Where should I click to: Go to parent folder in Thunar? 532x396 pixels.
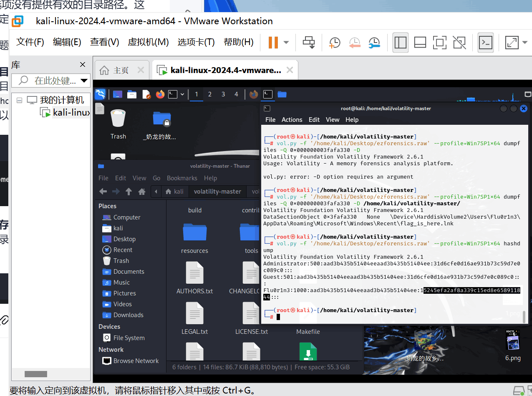(x=129, y=192)
